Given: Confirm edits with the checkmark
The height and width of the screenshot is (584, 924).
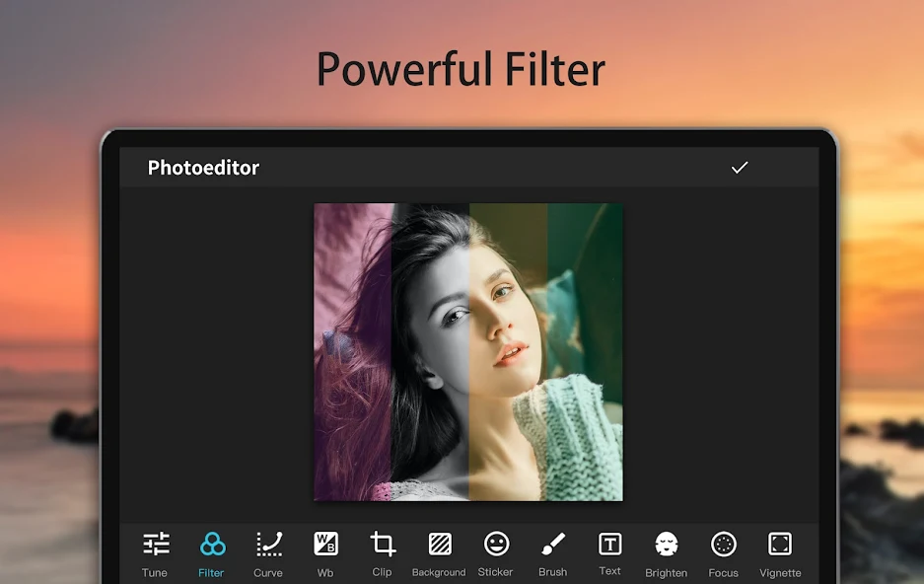Looking at the screenshot, I should point(740,168).
